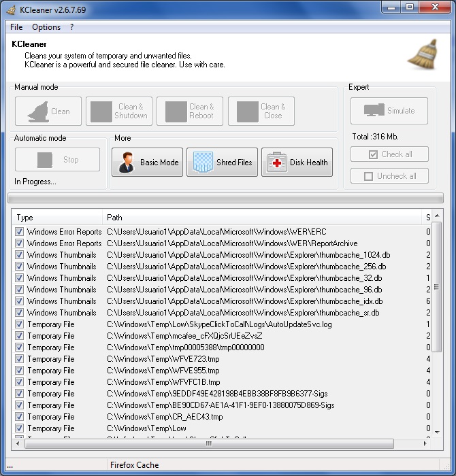Click Clean & Shutdown button

[x=119, y=111]
